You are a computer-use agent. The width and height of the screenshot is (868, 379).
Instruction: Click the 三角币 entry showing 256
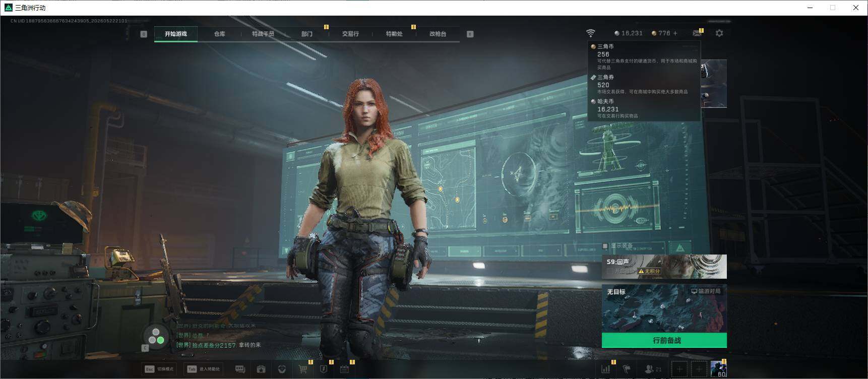pyautogui.click(x=644, y=56)
